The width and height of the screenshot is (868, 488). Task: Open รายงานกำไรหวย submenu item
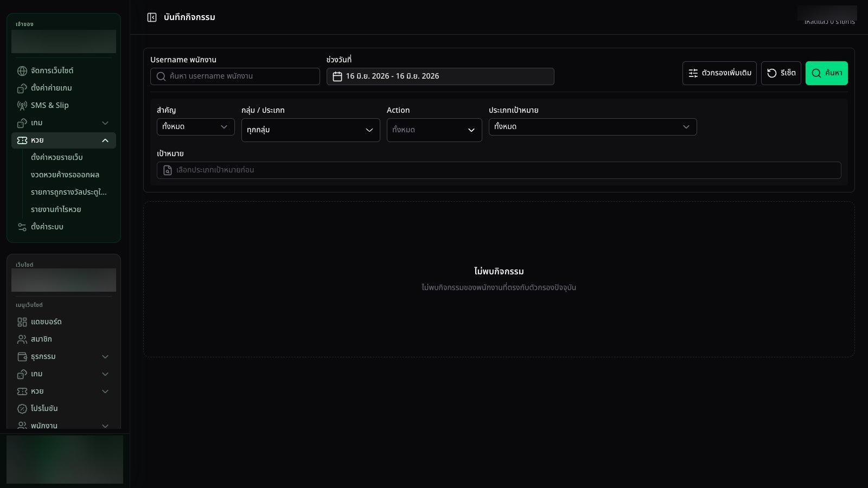tap(56, 209)
